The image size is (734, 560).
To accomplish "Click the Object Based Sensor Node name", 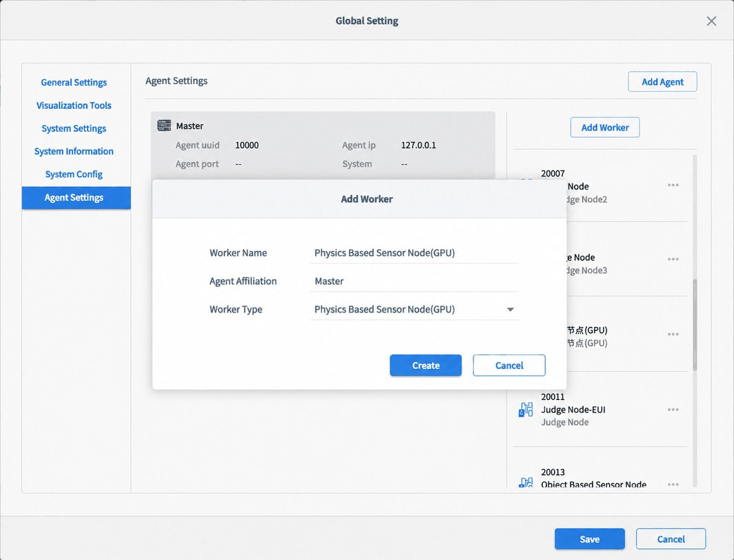I will [x=593, y=484].
